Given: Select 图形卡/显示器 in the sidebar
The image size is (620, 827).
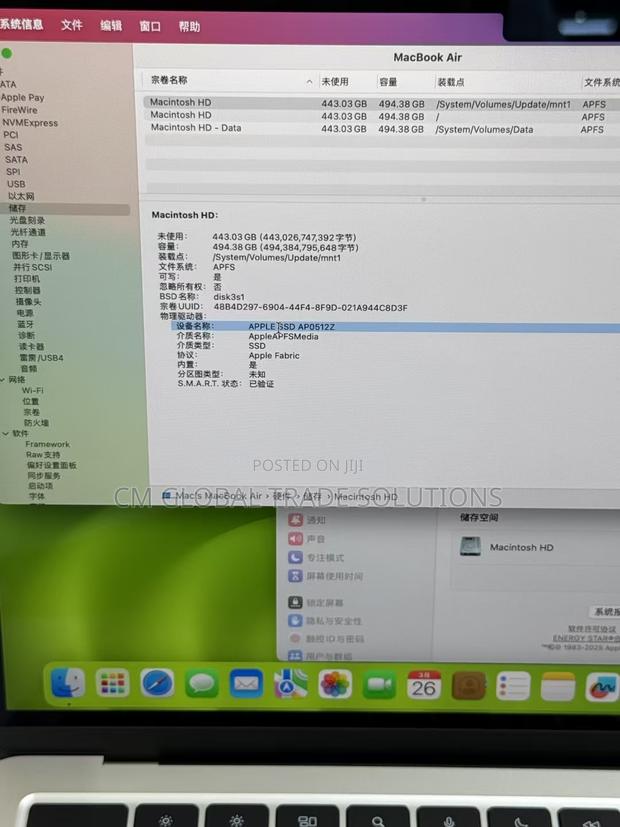Looking at the screenshot, I should [x=41, y=256].
